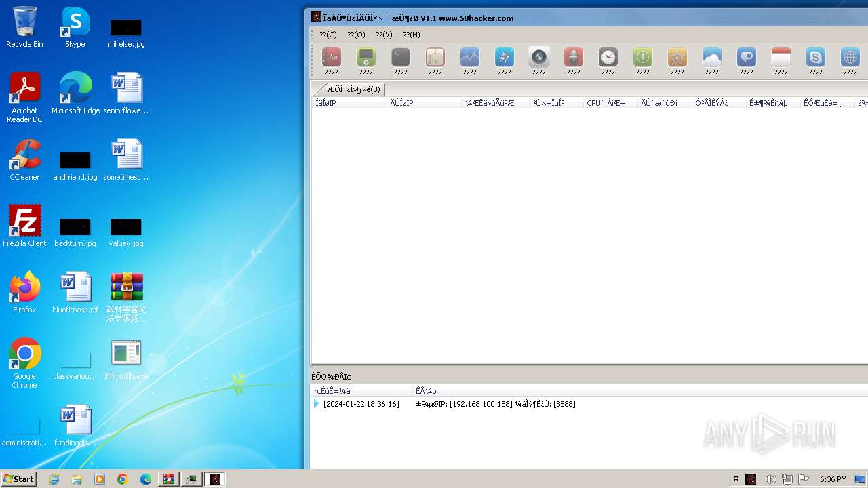Select the seniorflowe… Word document on desktop
868x488 pixels.
coord(126,94)
